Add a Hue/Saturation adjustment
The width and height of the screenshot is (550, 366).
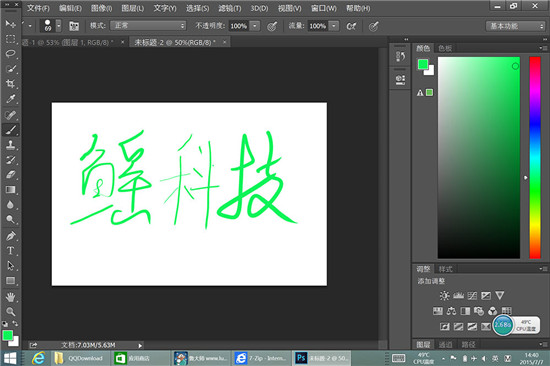point(437,311)
